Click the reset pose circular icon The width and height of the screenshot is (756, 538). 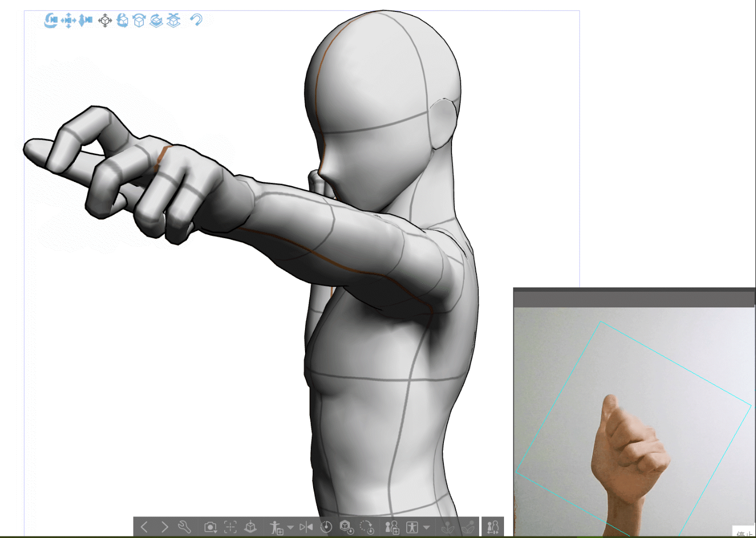pyautogui.click(x=326, y=527)
